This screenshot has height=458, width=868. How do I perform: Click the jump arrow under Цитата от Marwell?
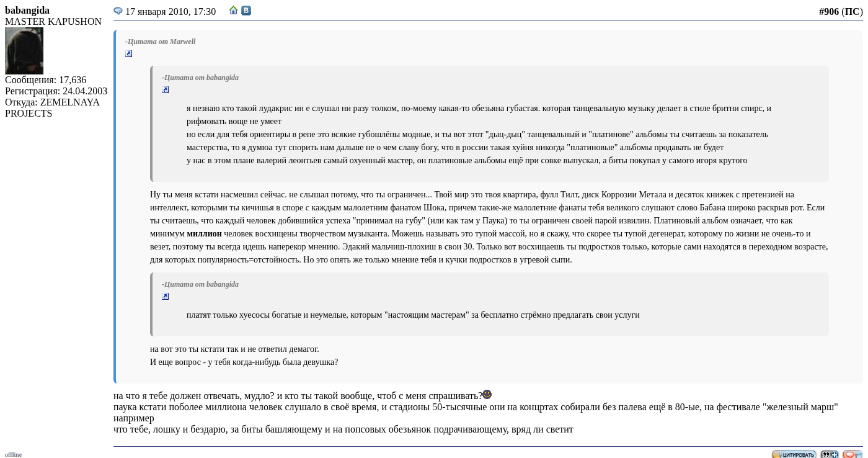point(129,54)
